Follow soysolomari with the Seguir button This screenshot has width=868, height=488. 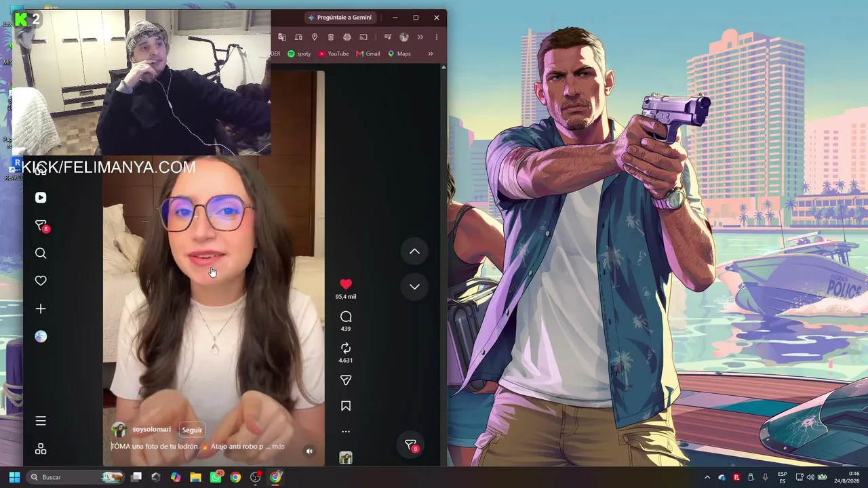pyautogui.click(x=192, y=430)
